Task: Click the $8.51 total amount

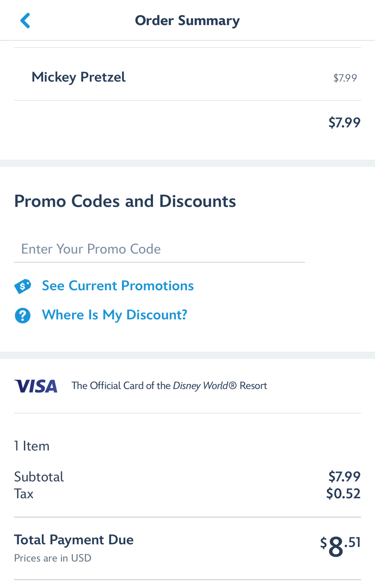Action: tap(340, 545)
